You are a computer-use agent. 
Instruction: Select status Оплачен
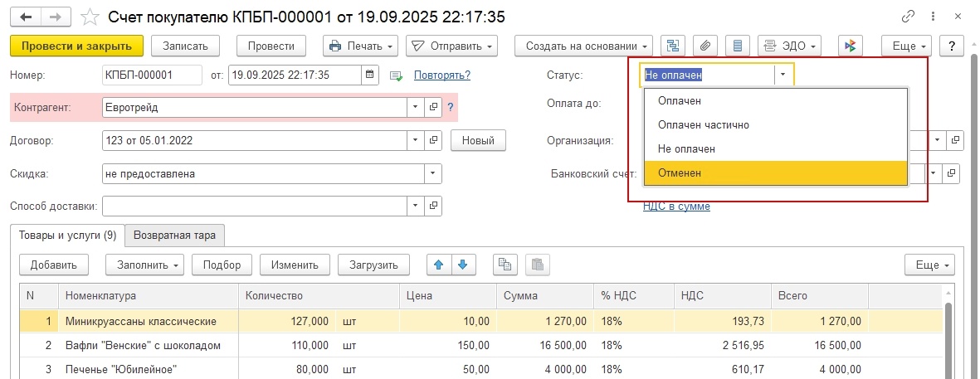776,100
